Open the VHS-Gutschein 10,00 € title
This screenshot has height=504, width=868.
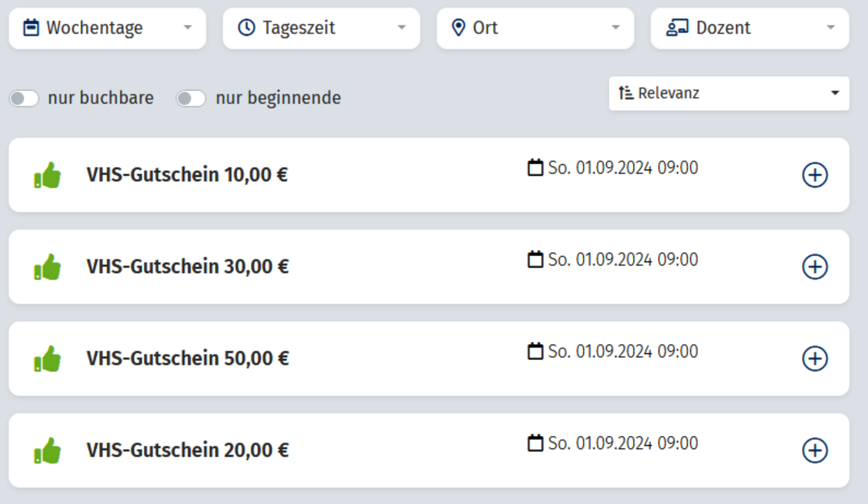pos(187,175)
